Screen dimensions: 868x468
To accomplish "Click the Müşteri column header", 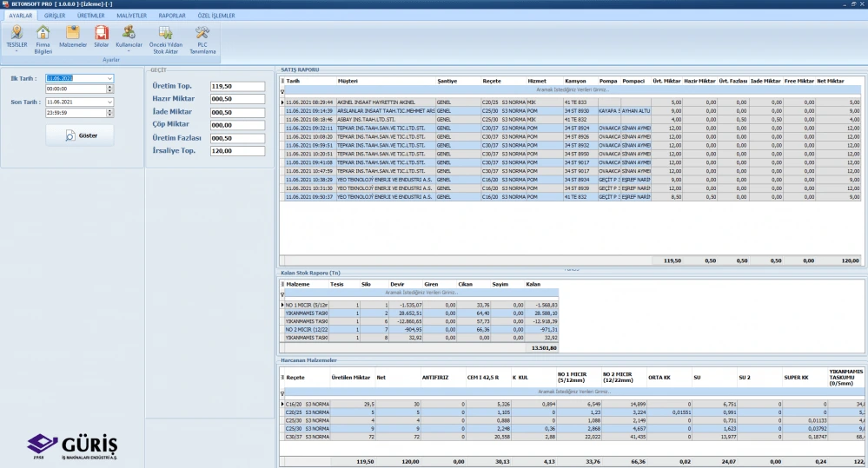I will [x=348, y=81].
